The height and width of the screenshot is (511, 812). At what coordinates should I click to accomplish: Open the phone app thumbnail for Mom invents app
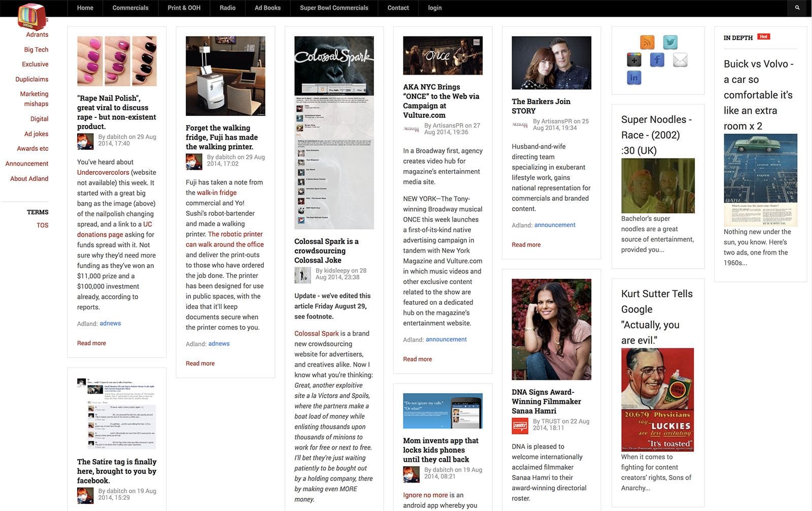[x=443, y=411]
